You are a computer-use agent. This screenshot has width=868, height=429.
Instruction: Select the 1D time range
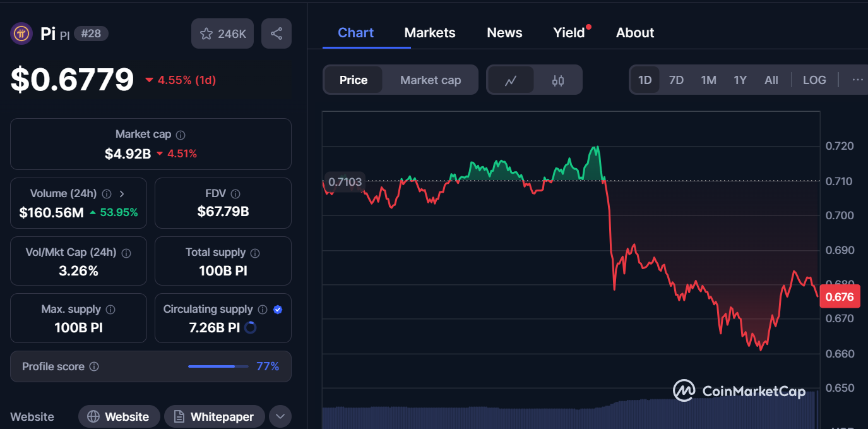pos(645,80)
